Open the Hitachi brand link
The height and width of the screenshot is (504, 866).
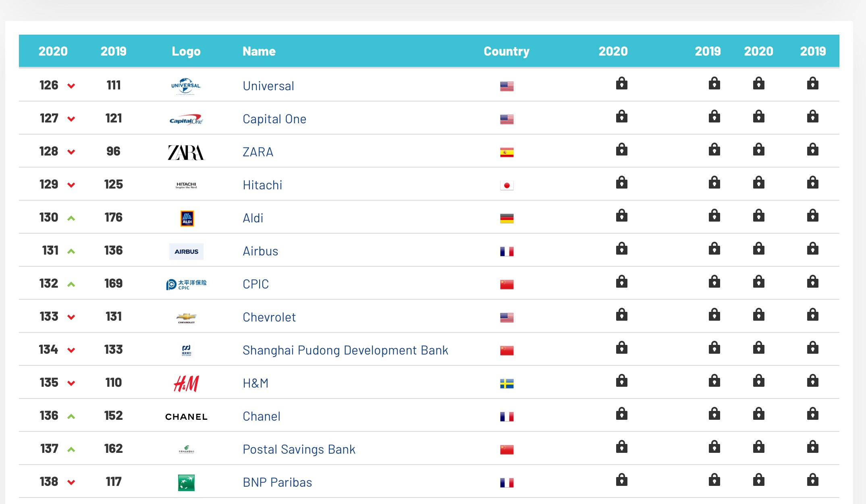[262, 185]
